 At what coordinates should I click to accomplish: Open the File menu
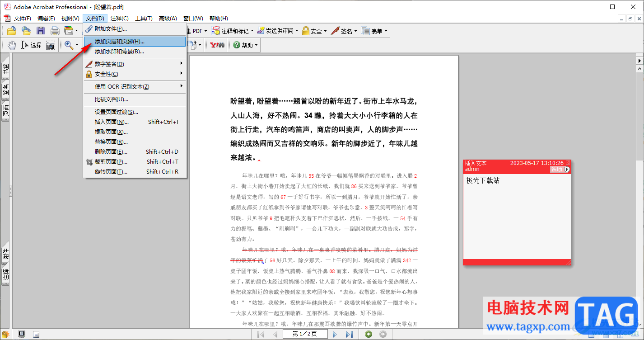point(23,19)
